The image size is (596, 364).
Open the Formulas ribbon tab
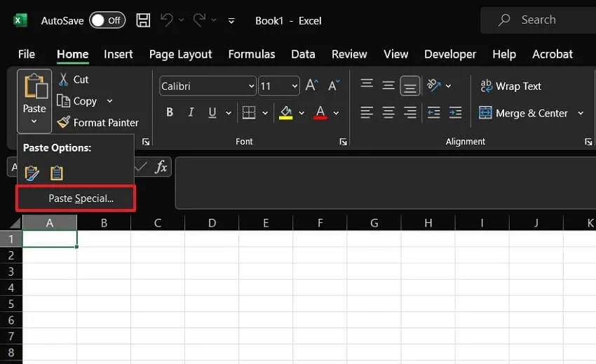coord(252,55)
